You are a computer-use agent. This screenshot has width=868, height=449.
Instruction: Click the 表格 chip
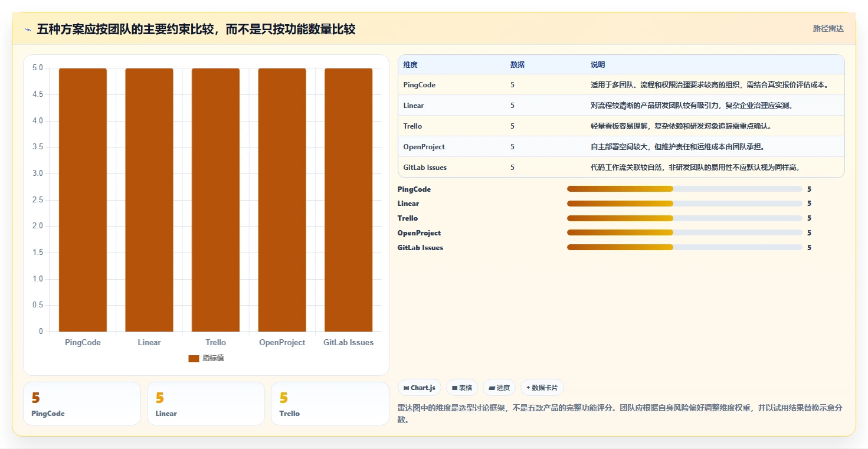[x=462, y=388]
